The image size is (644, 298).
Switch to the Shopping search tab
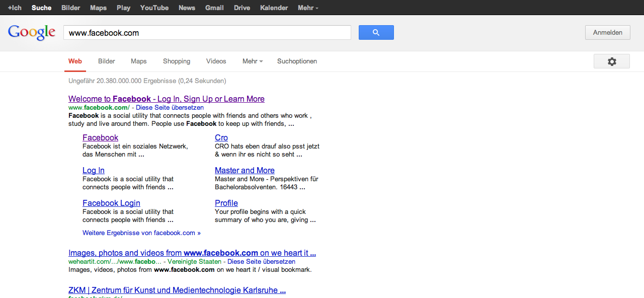click(177, 61)
